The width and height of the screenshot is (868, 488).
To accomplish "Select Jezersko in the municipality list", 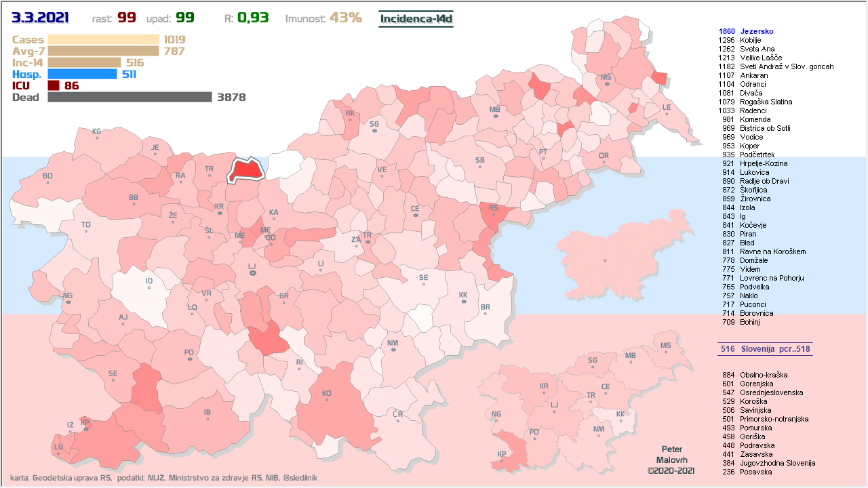I will pyautogui.click(x=756, y=31).
